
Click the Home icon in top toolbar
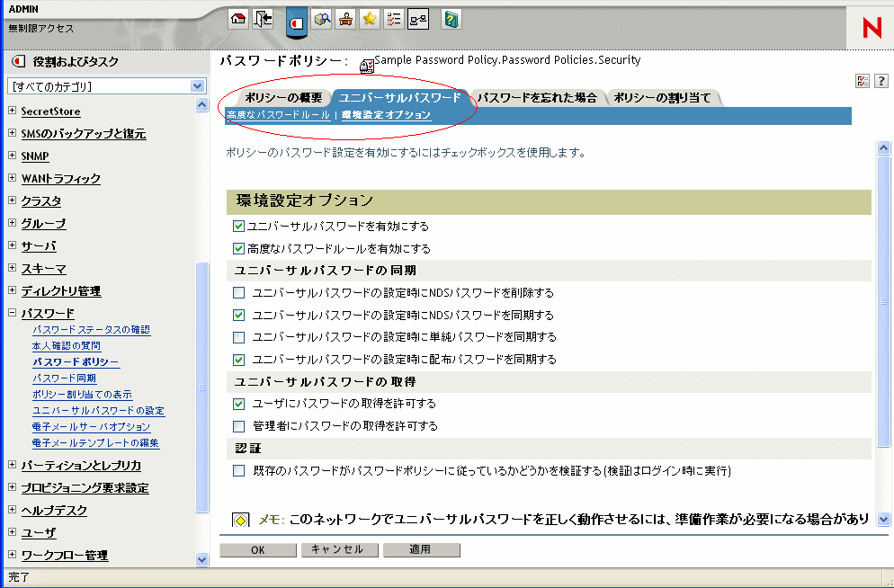click(238, 19)
